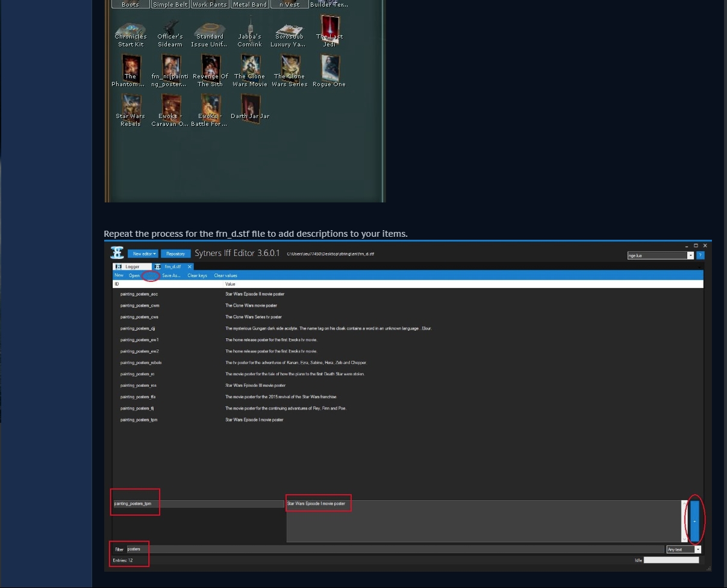
Task: Click value 'Star Wars Episode III movie poster'
Action: pyautogui.click(x=255, y=386)
